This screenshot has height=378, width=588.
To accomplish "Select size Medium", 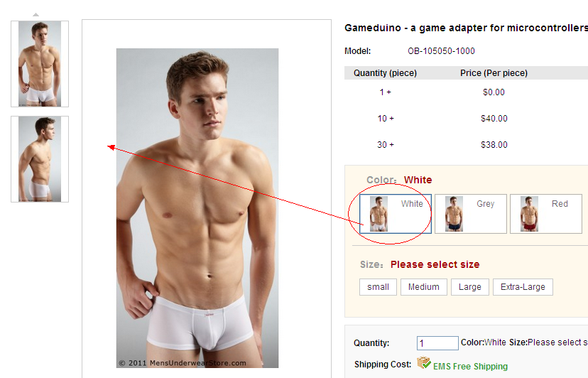I will (x=424, y=287).
